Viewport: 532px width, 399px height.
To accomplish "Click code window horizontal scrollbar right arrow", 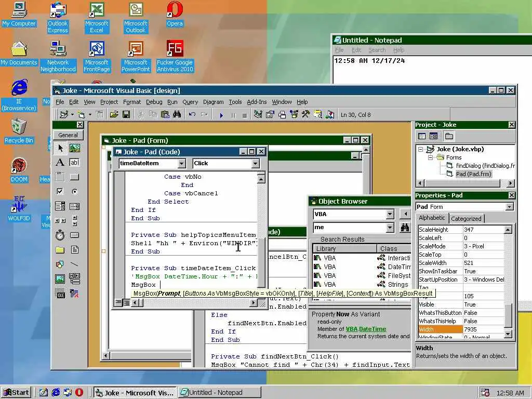I will coord(254,302).
